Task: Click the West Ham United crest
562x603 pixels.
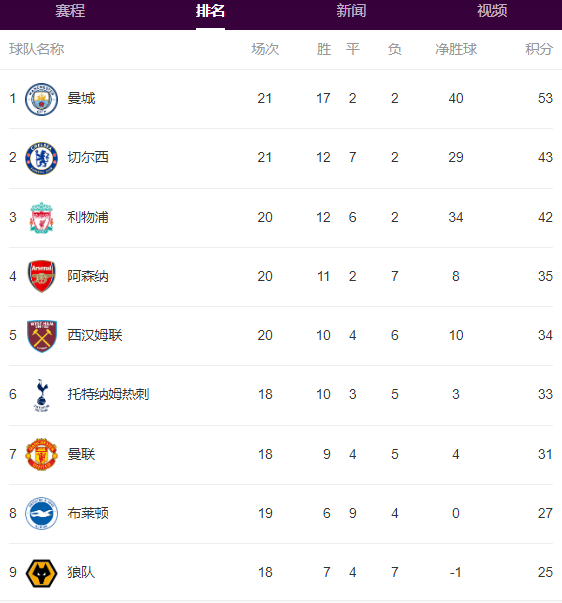Action: [42, 336]
